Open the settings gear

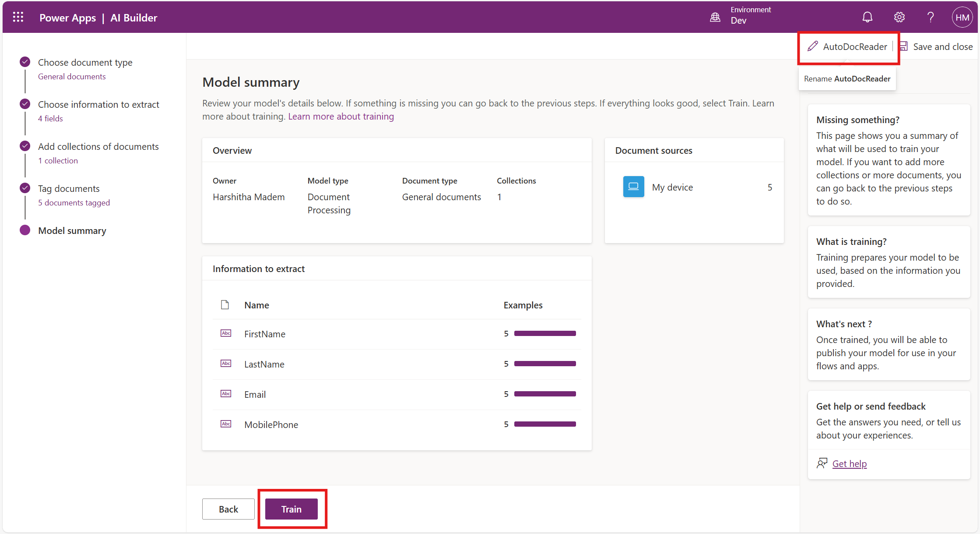pos(899,17)
